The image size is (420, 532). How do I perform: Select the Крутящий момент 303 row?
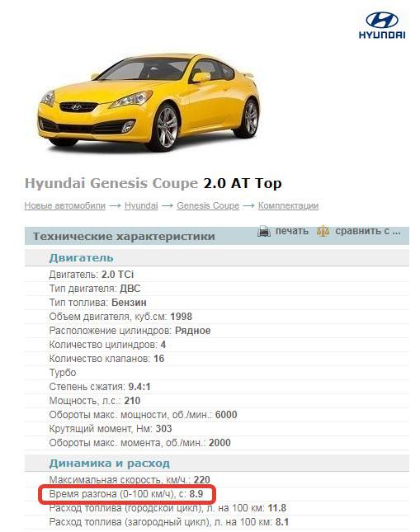(x=217, y=429)
